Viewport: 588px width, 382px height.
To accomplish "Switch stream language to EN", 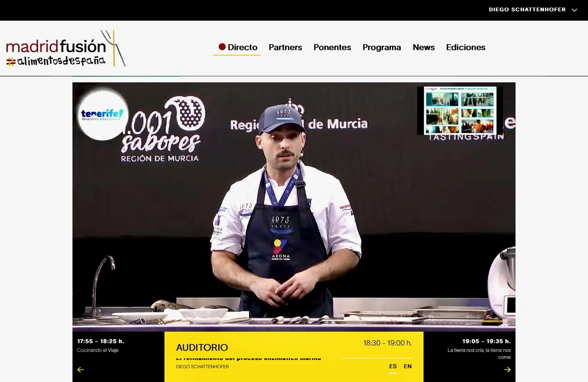I will 408,366.
